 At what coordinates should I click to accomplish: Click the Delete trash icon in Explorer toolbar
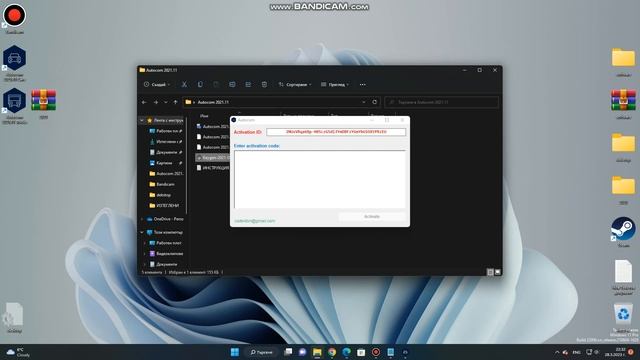(x=264, y=84)
